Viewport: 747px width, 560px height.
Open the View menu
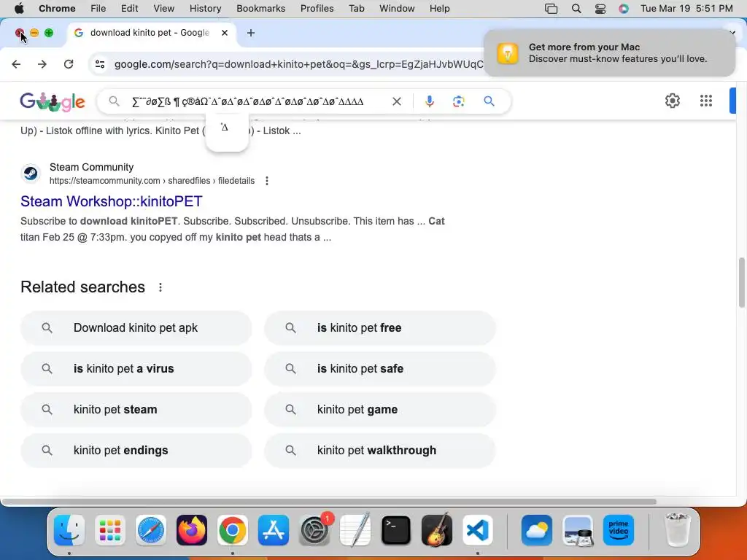[x=164, y=9]
